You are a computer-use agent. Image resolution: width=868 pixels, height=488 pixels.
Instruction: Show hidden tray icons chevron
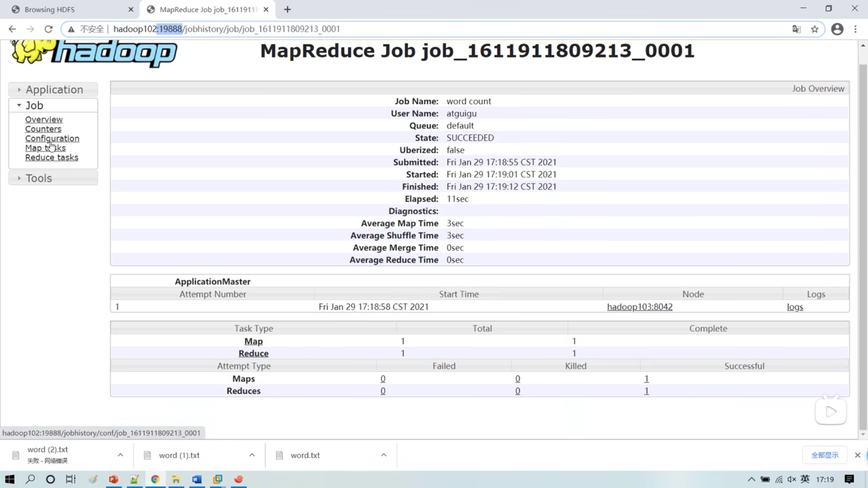(x=751, y=479)
